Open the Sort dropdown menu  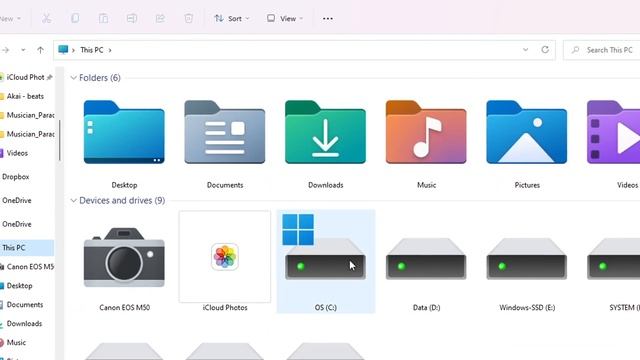[232, 18]
